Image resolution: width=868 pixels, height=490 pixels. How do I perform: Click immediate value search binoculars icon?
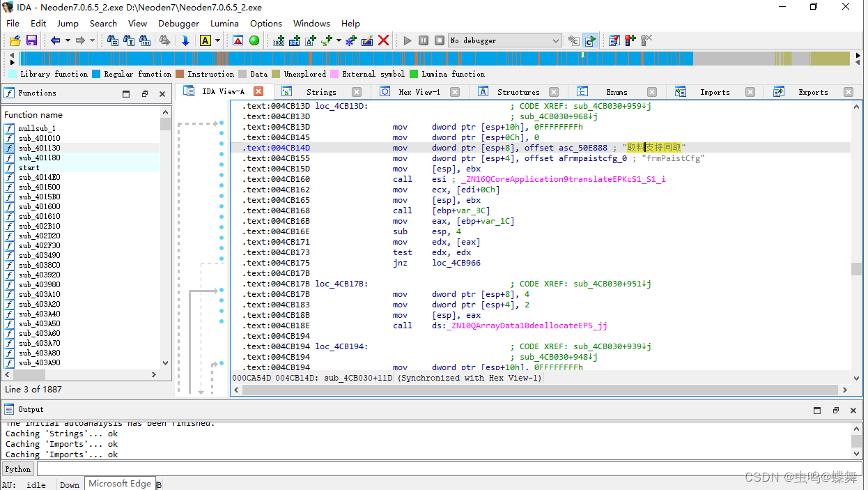(112, 40)
